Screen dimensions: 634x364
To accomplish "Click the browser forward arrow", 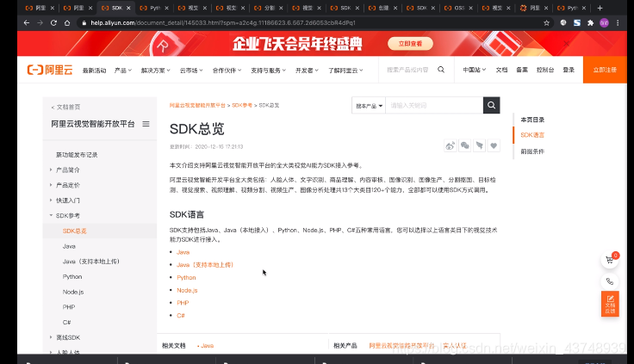I will click(40, 23).
